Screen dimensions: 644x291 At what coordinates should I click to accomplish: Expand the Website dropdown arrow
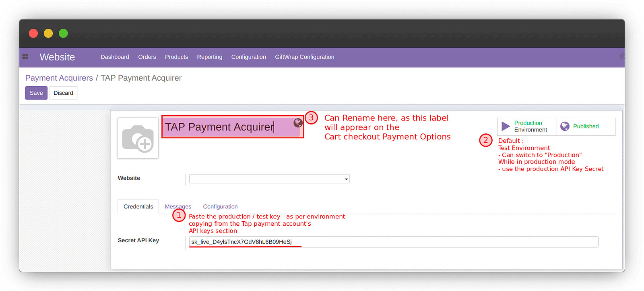coord(346,179)
